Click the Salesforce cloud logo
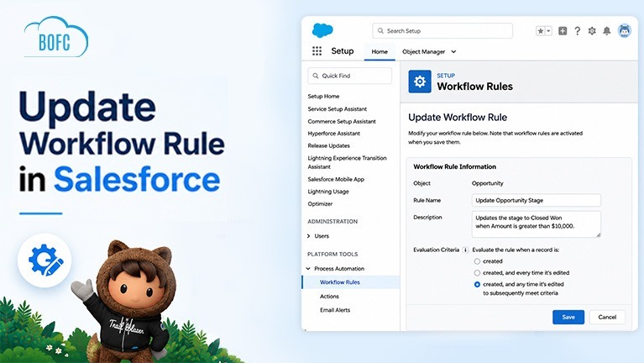 click(322, 30)
